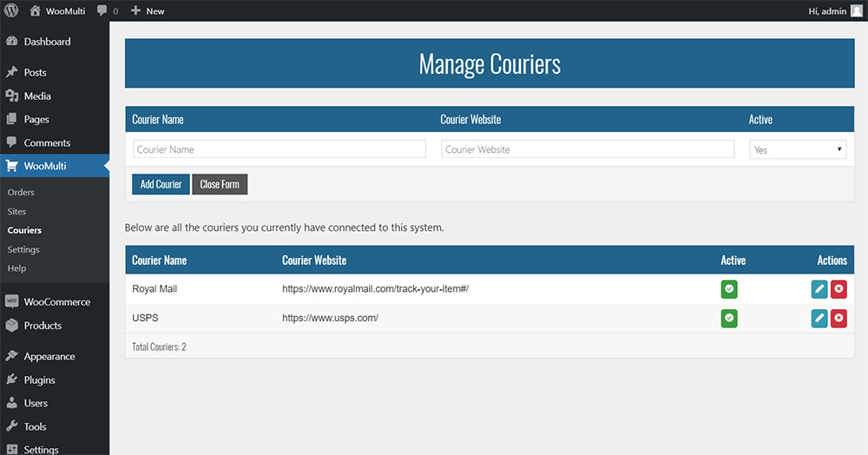This screenshot has width=868, height=455.
Task: Focus the Courier Website text field
Action: pyautogui.click(x=588, y=149)
